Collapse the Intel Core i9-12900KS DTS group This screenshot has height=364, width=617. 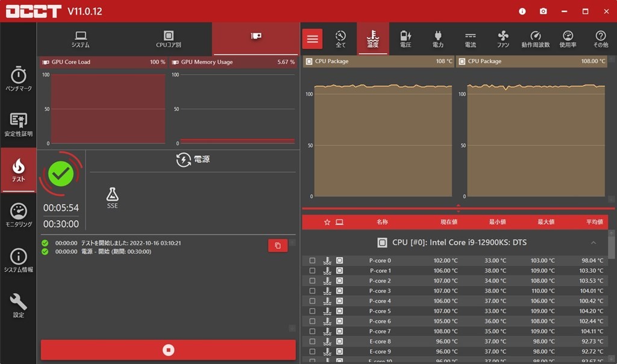593,243
